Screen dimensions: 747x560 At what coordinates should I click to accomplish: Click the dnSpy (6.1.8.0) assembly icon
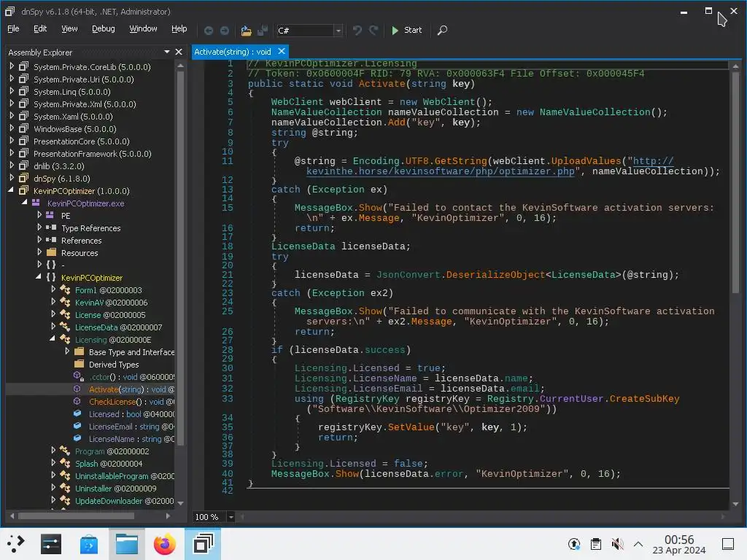(x=23, y=178)
